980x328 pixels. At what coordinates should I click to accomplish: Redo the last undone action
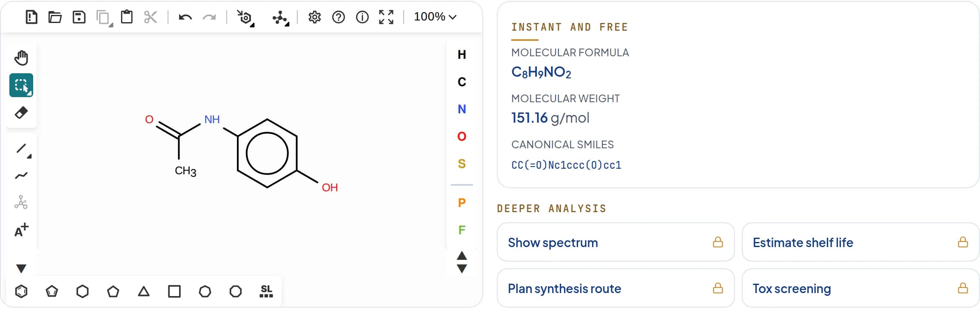pos(209,17)
